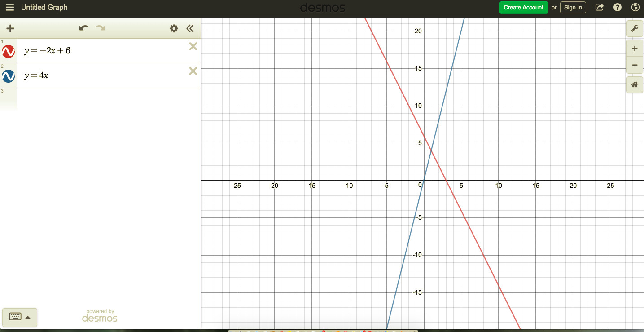Click the y-axis label 10
The height and width of the screenshot is (332, 644).
coord(418,106)
